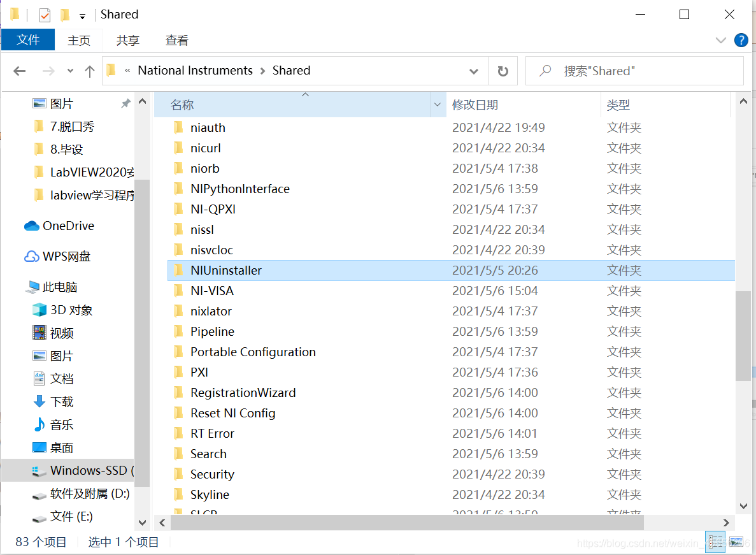
Task: Select the RegistrationWizard folder
Action: pyautogui.click(x=451, y=393)
